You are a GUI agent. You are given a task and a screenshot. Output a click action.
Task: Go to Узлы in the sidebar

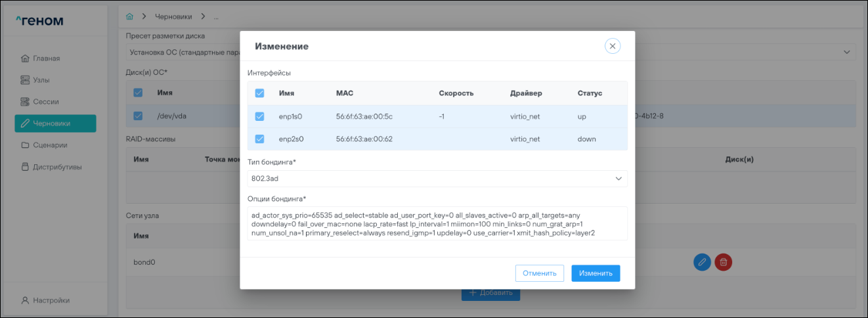click(43, 80)
